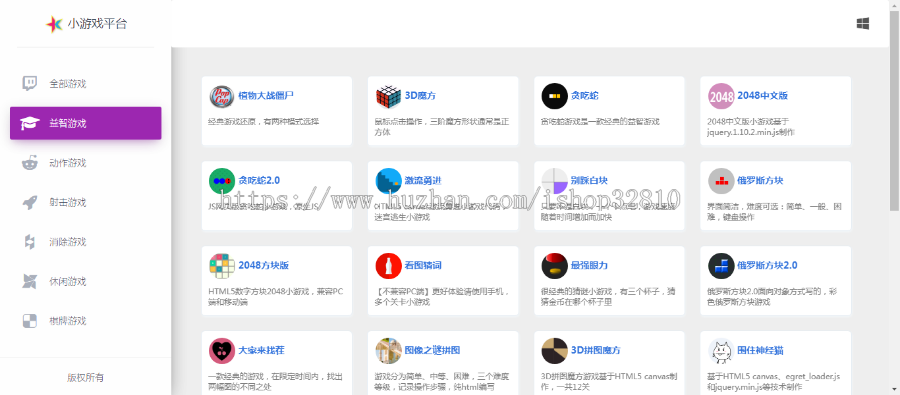Click the pinwheel icon beside 休闲游戏
Screen dimensions: 900x395
(x=29, y=281)
